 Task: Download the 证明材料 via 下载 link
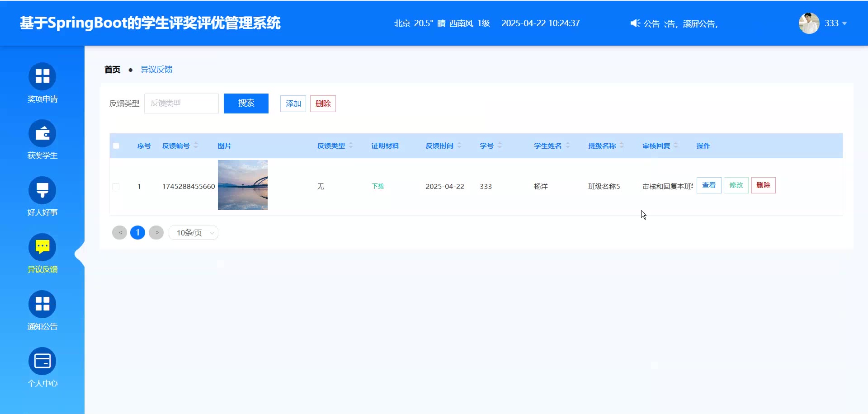[377, 186]
